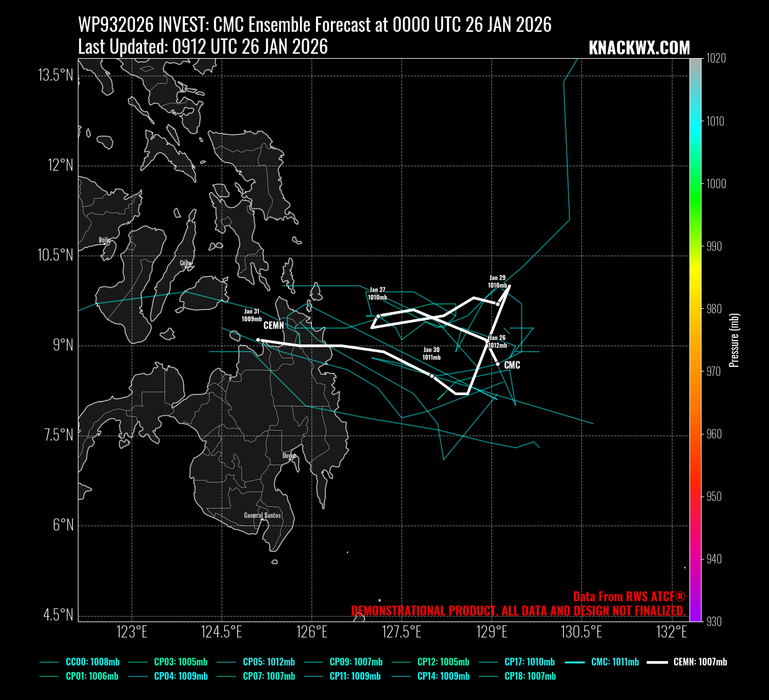Select the CEMN track end label on map

point(274,325)
